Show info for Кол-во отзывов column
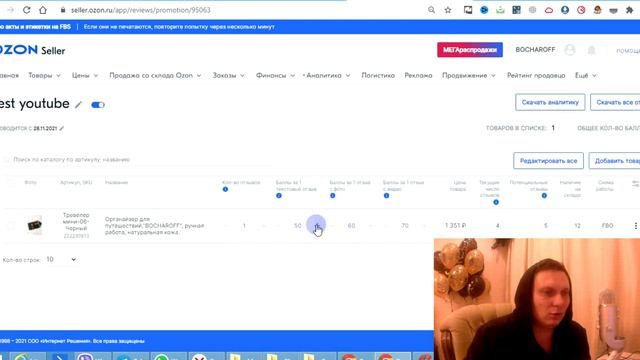The width and height of the screenshot is (640, 360). 225,189
